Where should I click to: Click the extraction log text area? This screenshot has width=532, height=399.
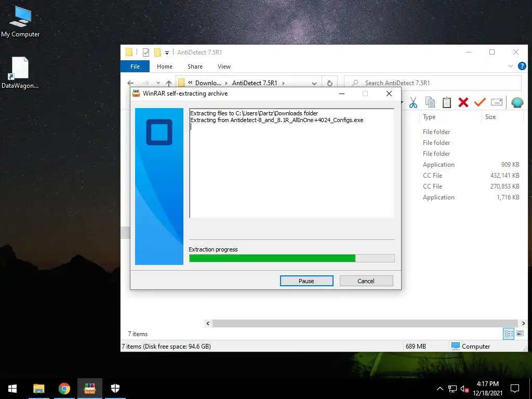click(292, 163)
